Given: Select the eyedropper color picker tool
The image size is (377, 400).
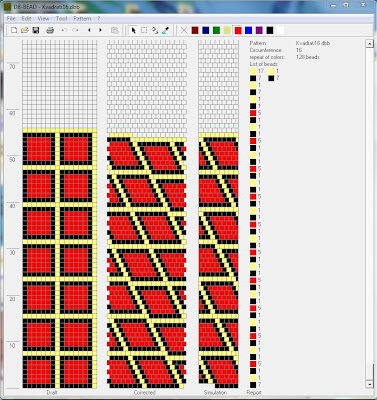Looking at the screenshot, I should [165, 30].
